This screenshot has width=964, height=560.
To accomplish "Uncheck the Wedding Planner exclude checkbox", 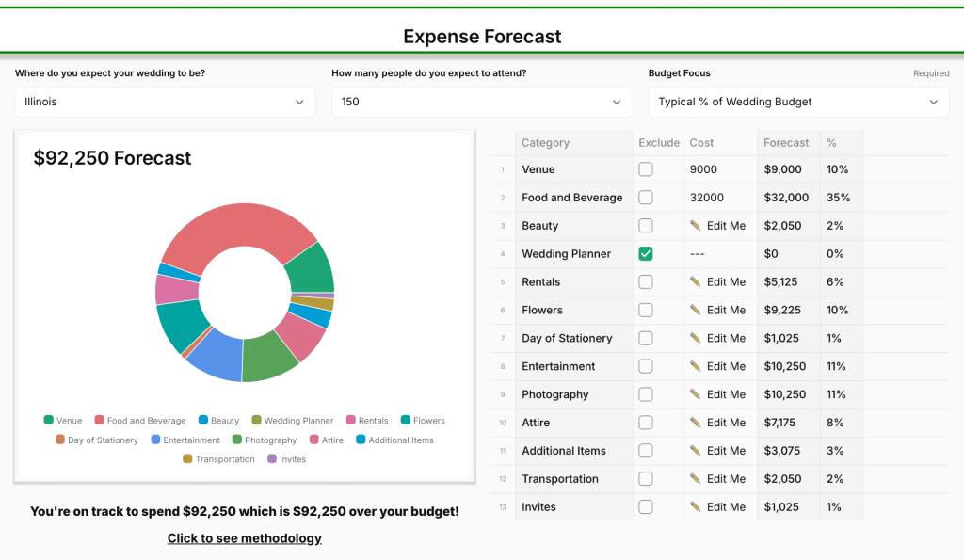I will 646,254.
